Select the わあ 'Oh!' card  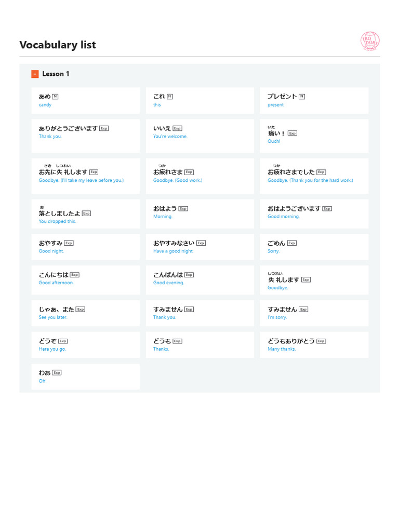click(86, 377)
